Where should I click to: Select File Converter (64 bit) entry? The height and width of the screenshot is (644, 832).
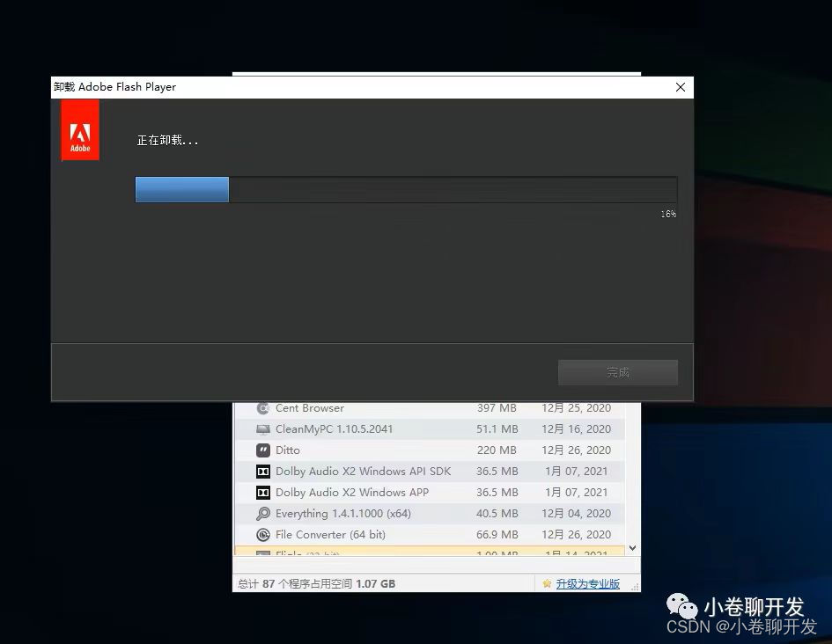click(330, 535)
